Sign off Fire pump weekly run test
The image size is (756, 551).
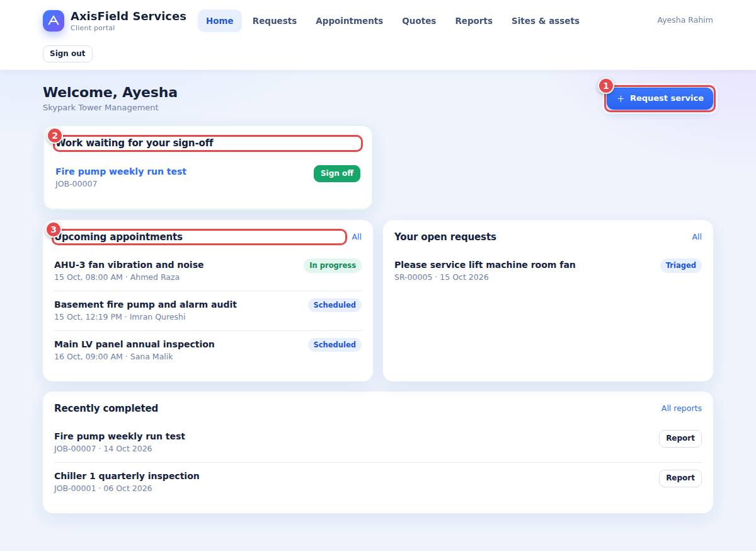[x=337, y=173]
